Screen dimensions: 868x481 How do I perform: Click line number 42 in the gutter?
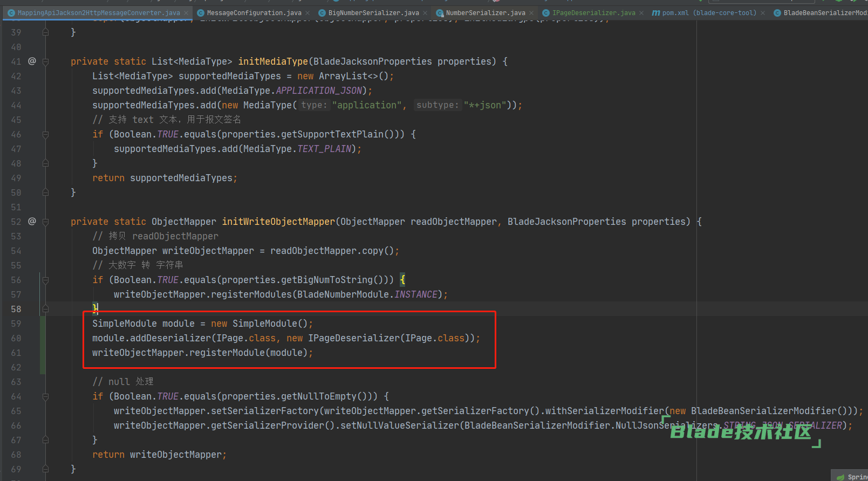pyautogui.click(x=16, y=76)
